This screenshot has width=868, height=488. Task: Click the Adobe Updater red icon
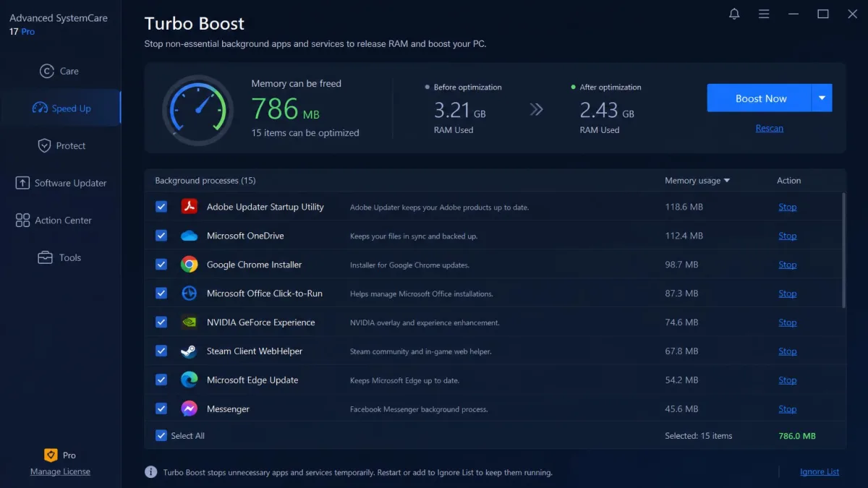pyautogui.click(x=189, y=207)
